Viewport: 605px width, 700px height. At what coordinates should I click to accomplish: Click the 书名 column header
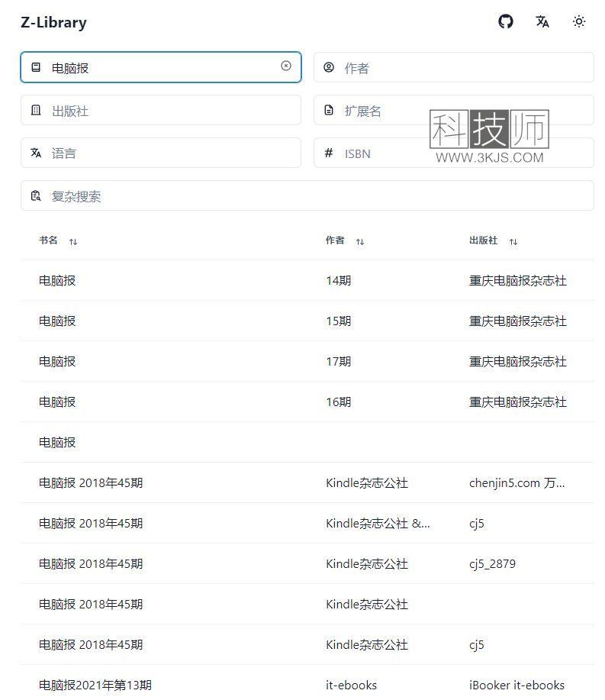48,240
